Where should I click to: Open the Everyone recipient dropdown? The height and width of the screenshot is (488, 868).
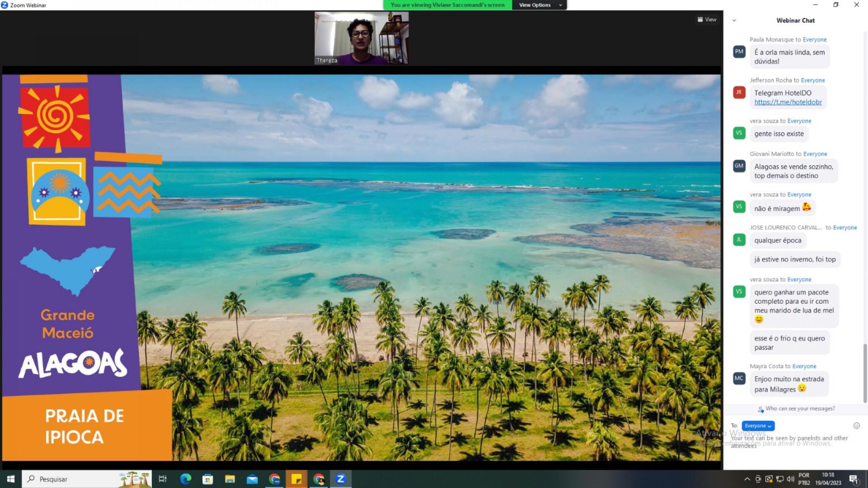point(758,426)
